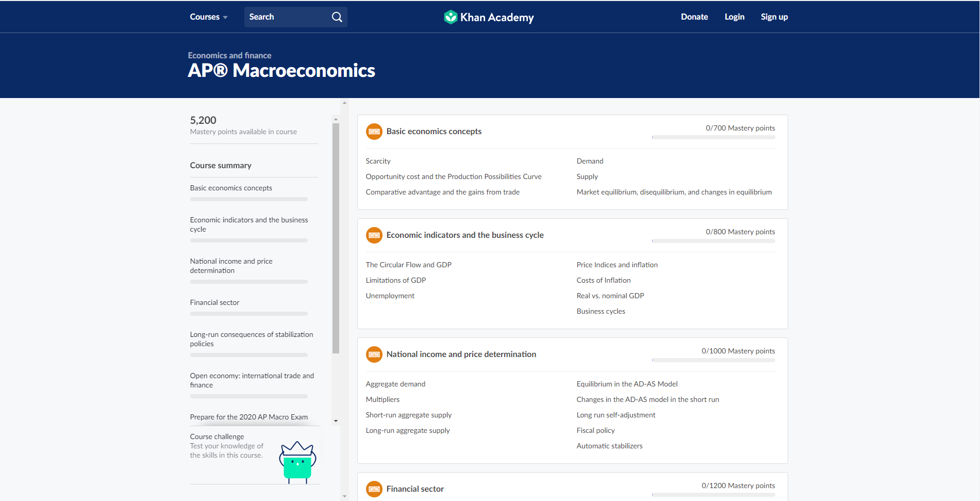Select Prepare for the 2020 AP Macro Exam

pyautogui.click(x=249, y=417)
